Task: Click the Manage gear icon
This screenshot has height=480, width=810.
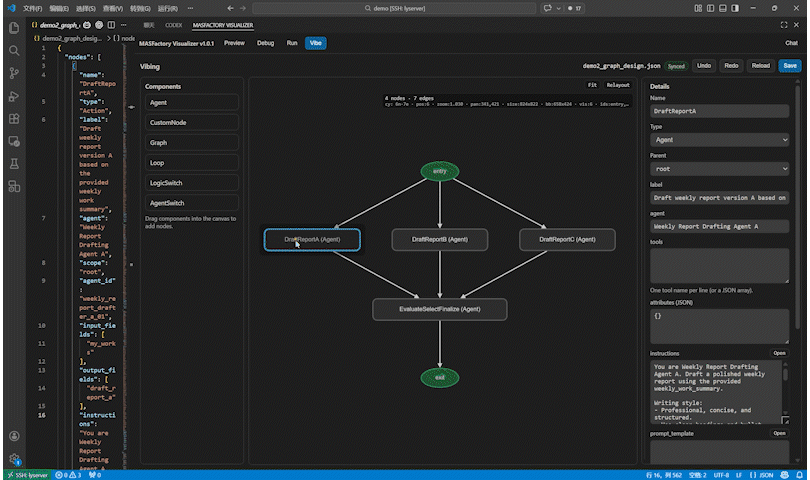Action: [x=14, y=459]
